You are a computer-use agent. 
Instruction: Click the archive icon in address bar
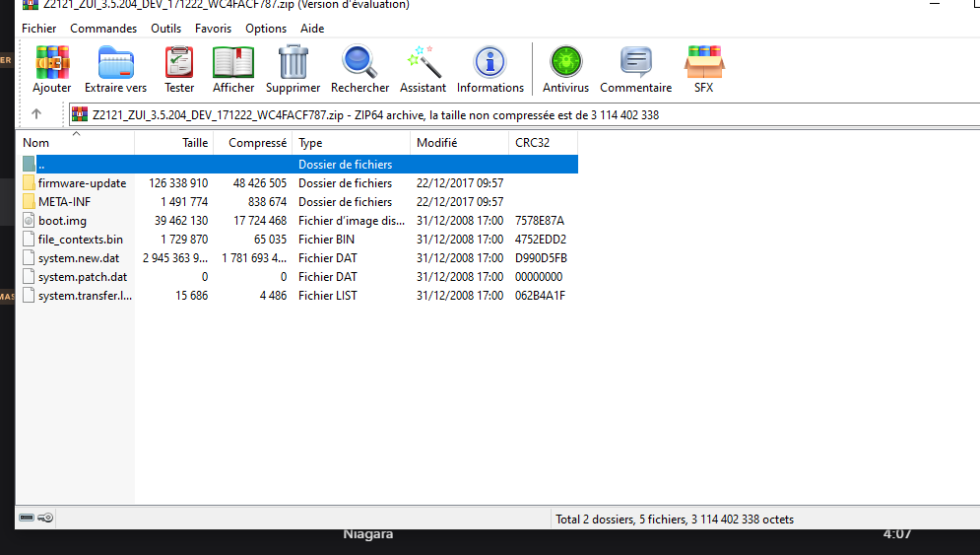point(80,114)
